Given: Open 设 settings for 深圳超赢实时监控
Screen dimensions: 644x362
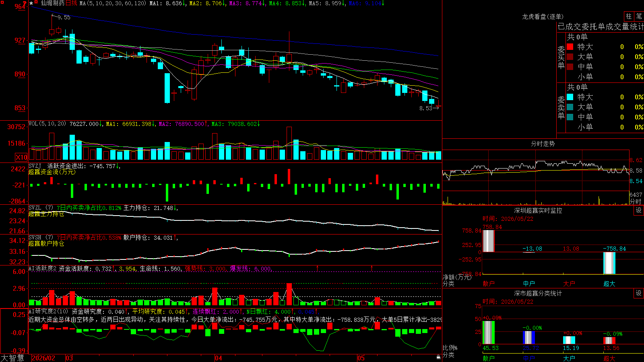Looking at the screenshot, I should click(x=639, y=210).
